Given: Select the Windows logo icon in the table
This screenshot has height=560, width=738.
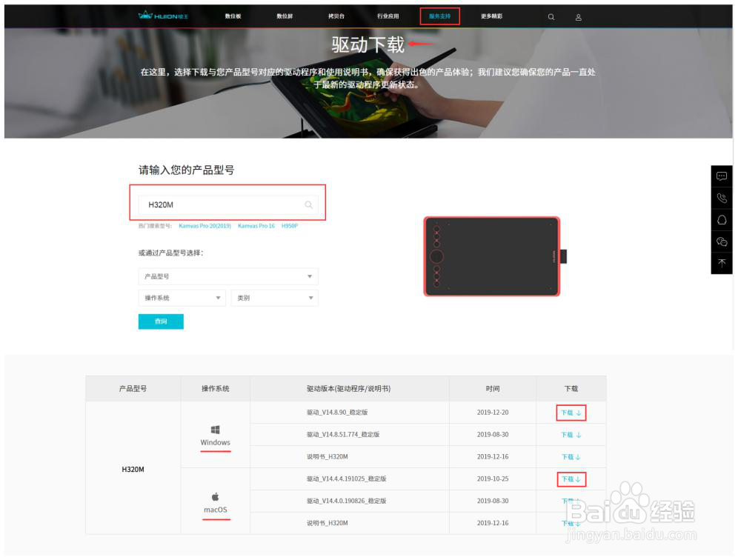Looking at the screenshot, I should [215, 430].
